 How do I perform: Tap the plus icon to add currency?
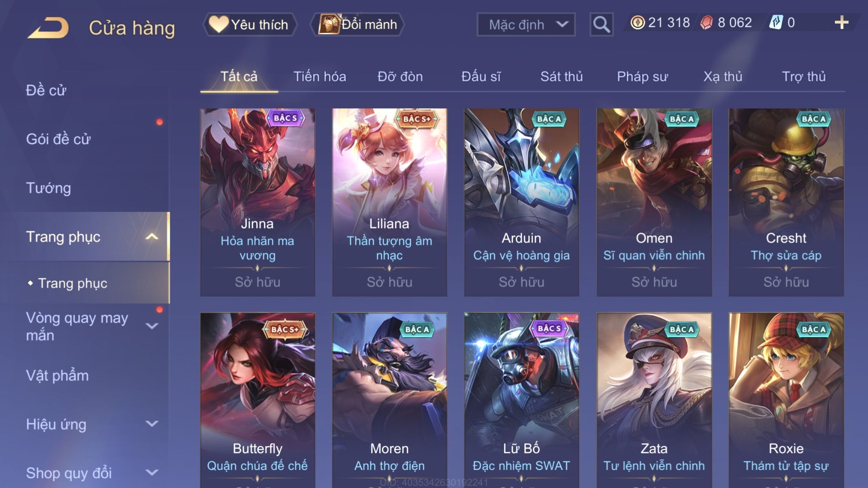pos(841,22)
